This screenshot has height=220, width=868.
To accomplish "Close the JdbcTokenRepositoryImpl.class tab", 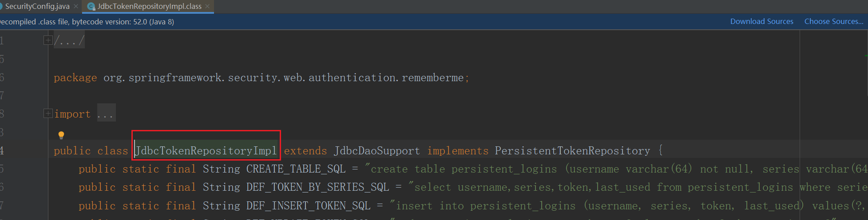I will (x=207, y=6).
